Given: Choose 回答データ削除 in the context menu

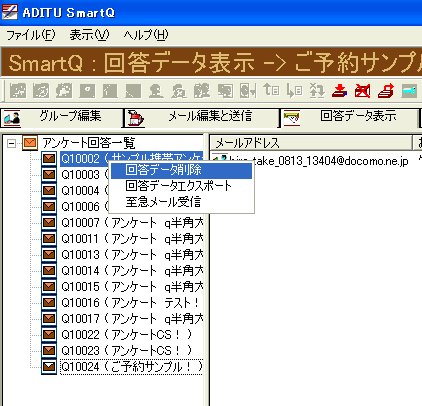Looking at the screenshot, I should pyautogui.click(x=181, y=170).
